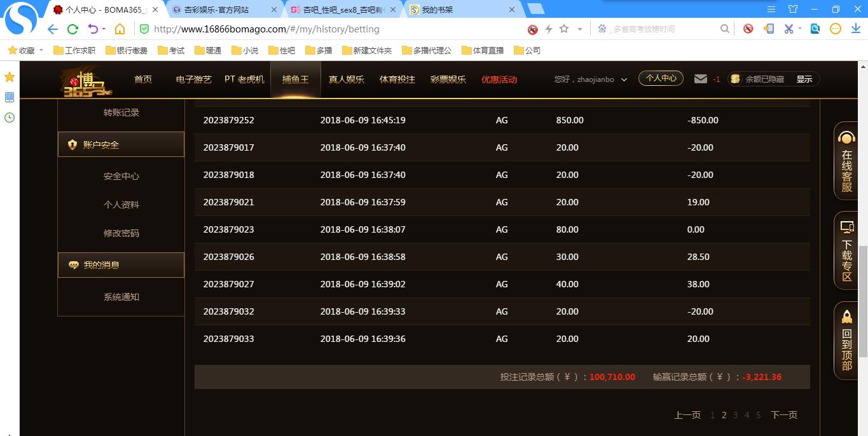Screen dimensions: 868x436
Task: Expand the dropdown arrow beside the undo icon
Action: coord(104,29)
